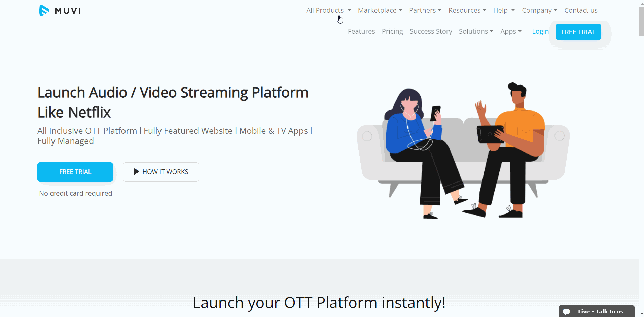Open the Company dropdown

(x=540, y=10)
